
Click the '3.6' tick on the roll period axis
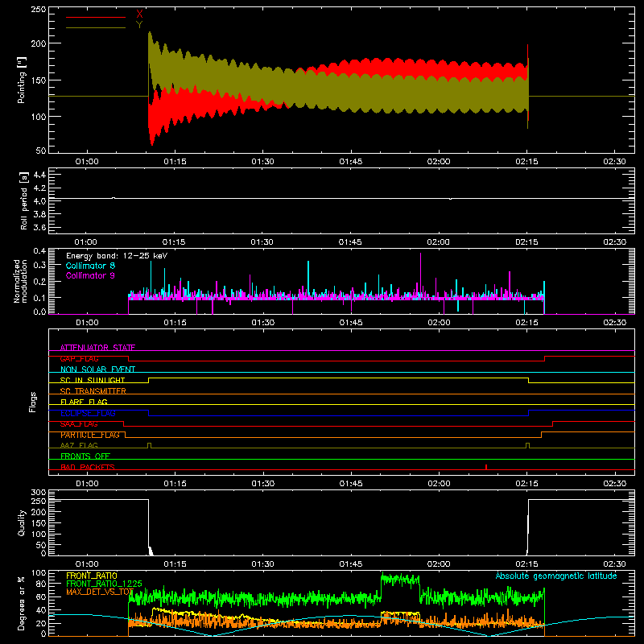pos(39,227)
